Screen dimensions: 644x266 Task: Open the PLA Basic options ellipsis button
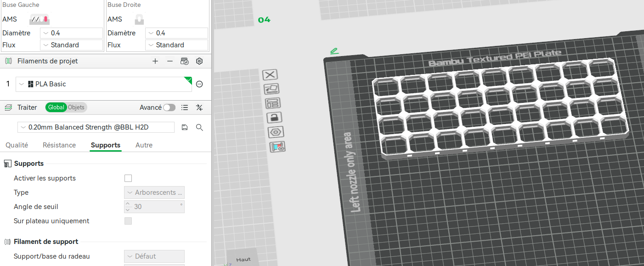coord(199,84)
